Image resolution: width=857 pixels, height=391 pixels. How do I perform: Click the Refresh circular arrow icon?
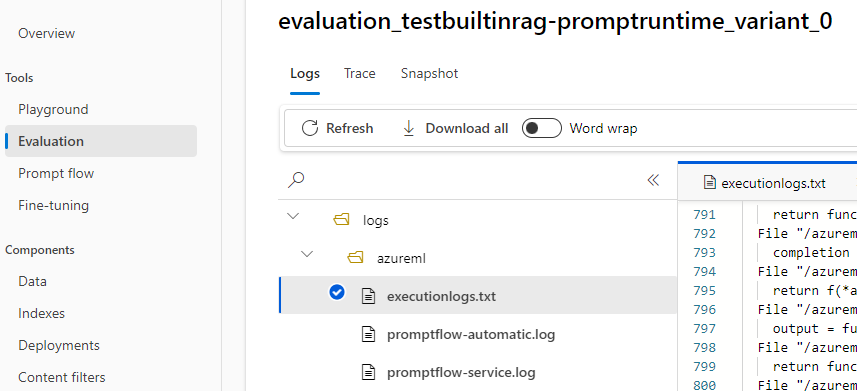(310, 129)
